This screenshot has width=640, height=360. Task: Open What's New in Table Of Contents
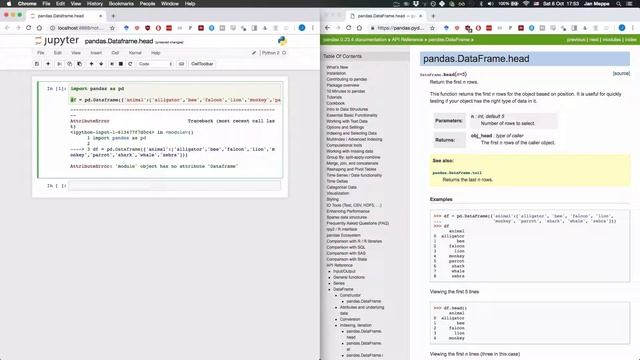point(337,67)
